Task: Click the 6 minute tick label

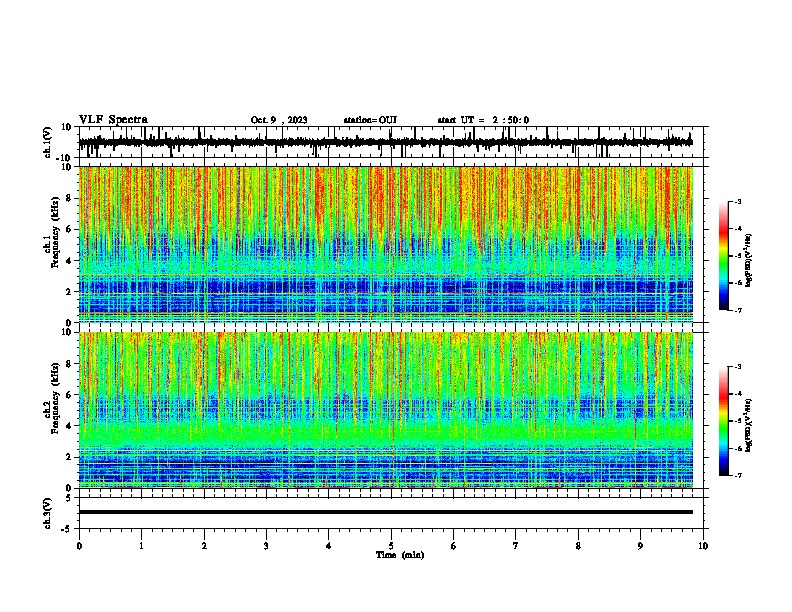Action: tap(454, 546)
